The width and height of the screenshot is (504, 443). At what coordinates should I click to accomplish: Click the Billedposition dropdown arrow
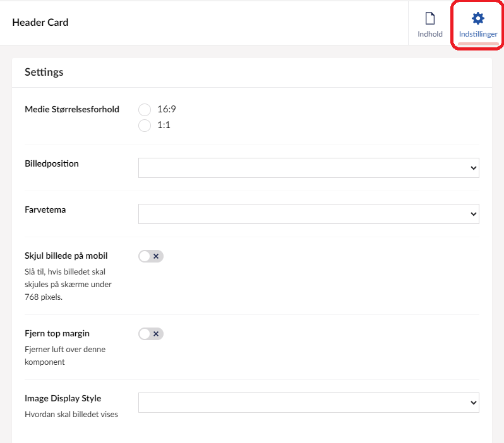(x=474, y=168)
